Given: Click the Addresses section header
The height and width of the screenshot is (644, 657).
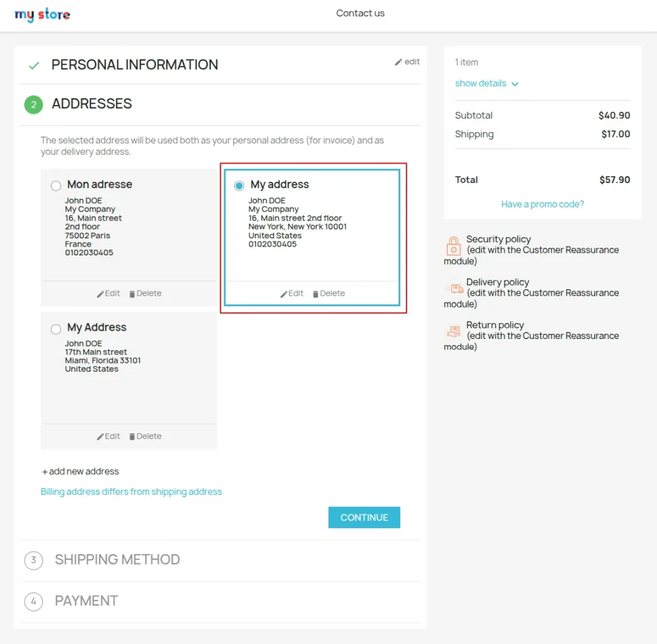Looking at the screenshot, I should 91,104.
